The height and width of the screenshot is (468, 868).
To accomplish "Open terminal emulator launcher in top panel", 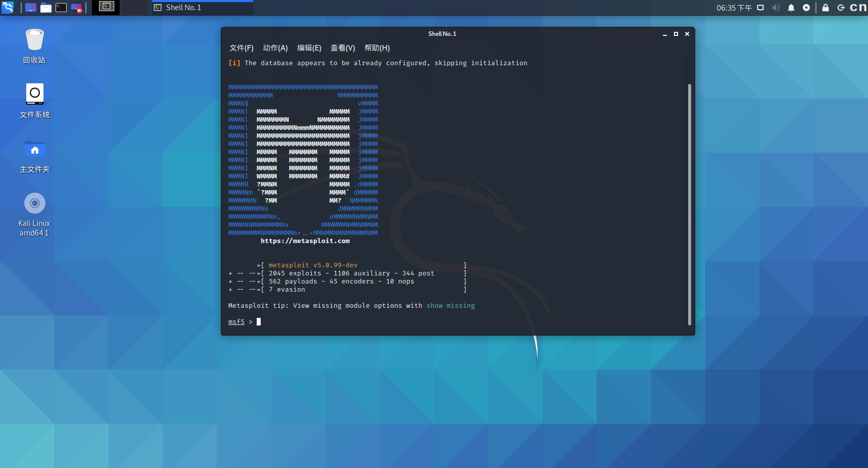I will 61,8.
